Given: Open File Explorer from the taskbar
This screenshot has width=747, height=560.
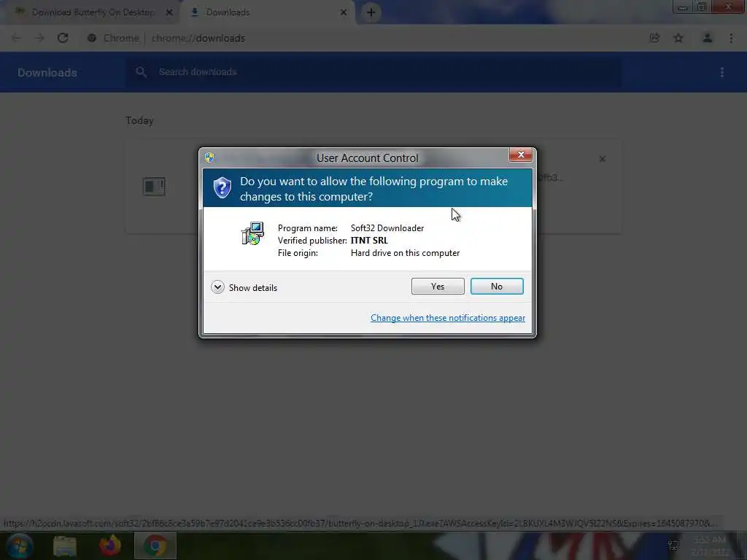Looking at the screenshot, I should coord(65,545).
